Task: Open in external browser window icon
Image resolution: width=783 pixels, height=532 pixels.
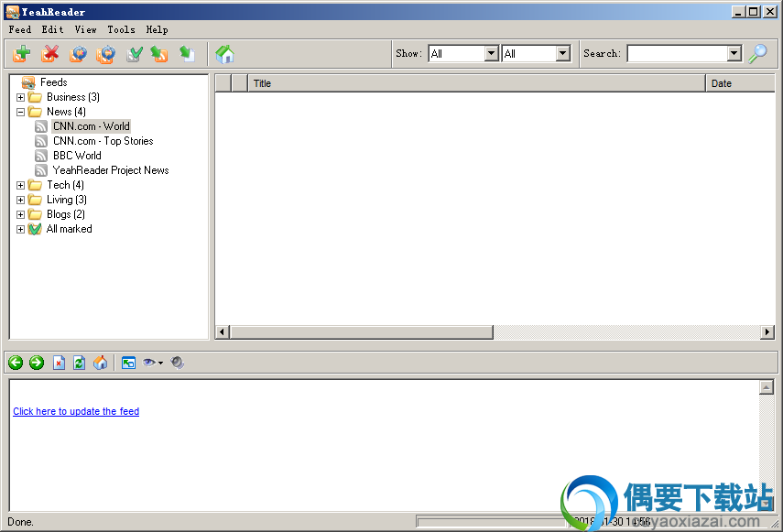Action: tap(128, 363)
